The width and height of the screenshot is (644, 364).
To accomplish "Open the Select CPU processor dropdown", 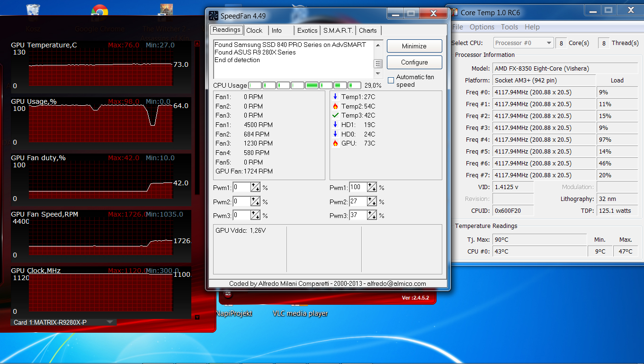I will 523,43.
